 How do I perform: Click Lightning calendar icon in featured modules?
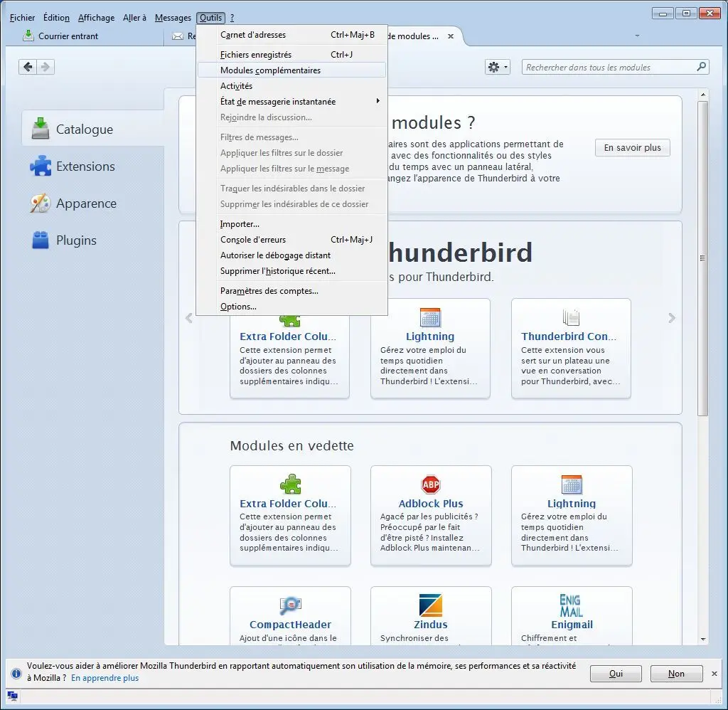click(571, 484)
